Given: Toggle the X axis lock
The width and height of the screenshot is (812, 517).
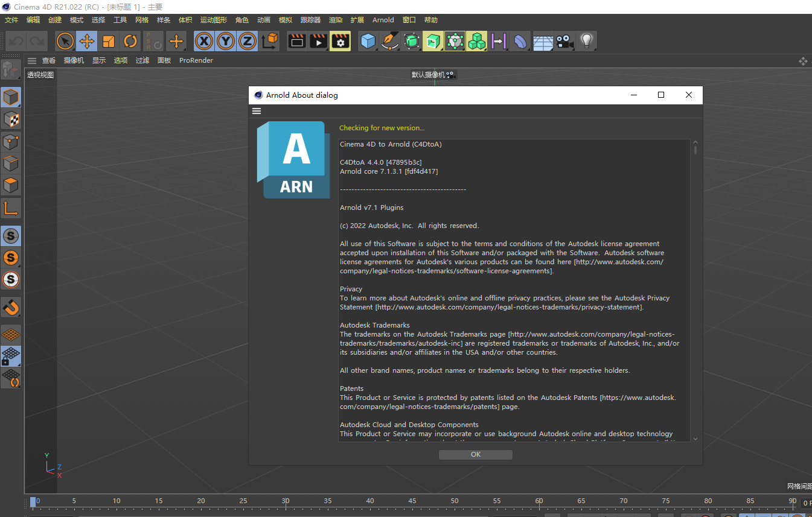Looking at the screenshot, I should tap(203, 41).
